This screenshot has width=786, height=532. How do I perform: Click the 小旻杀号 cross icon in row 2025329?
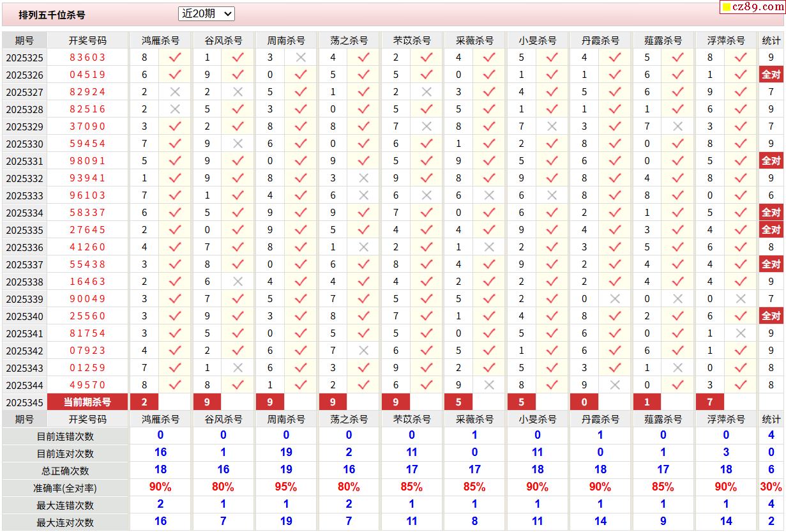point(552,126)
